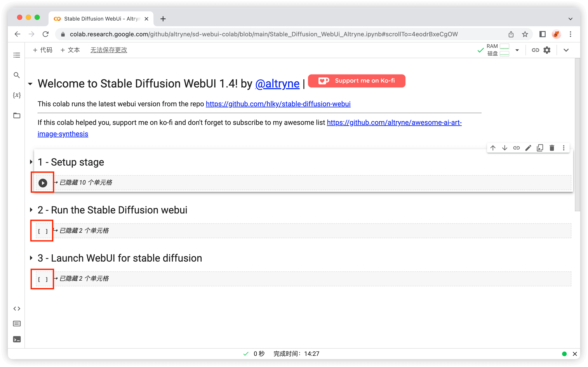Run cells under Run the Stable Diffusion webui
Image resolution: width=588 pixels, height=367 pixels.
(x=43, y=231)
